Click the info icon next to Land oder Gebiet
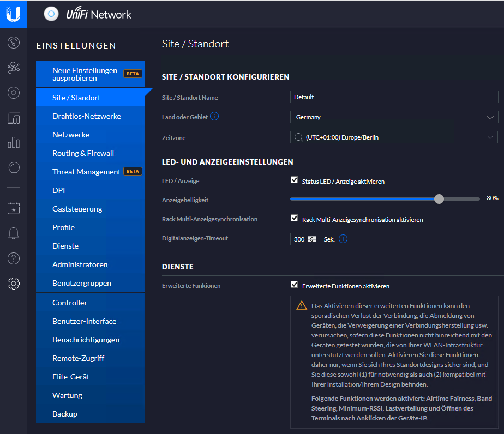This screenshot has width=504, height=434. [214, 117]
